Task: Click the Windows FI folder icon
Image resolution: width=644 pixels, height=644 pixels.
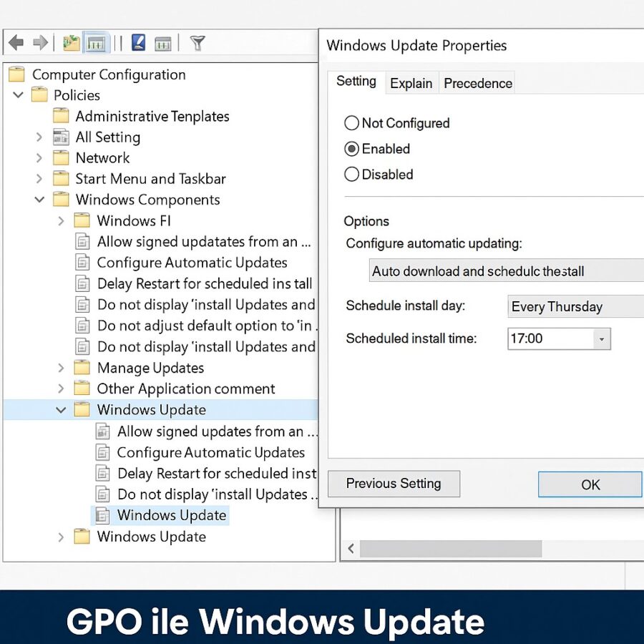Action: point(82,220)
